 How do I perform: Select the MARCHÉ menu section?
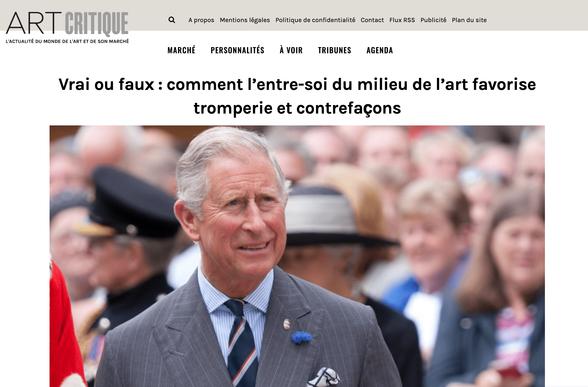point(181,50)
